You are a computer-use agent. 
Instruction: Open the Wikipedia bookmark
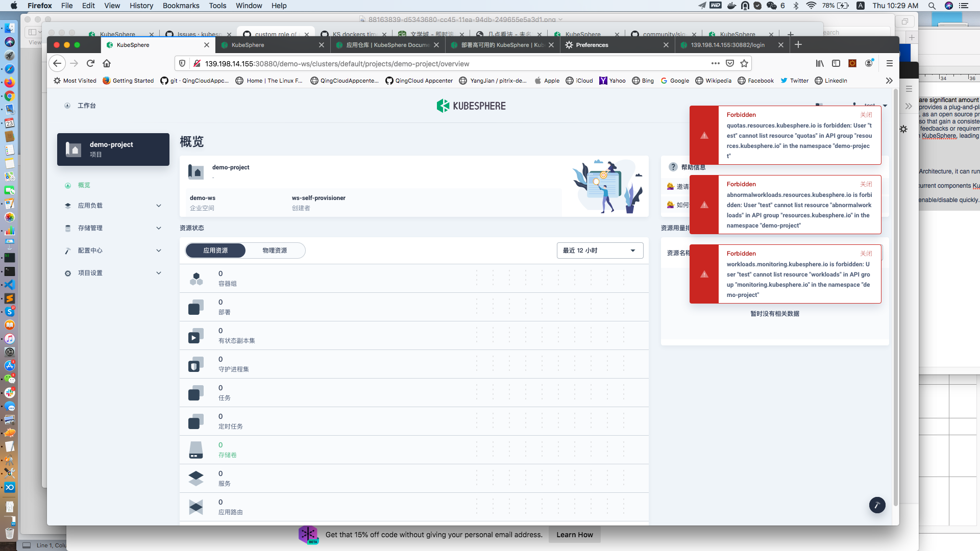(x=714, y=81)
